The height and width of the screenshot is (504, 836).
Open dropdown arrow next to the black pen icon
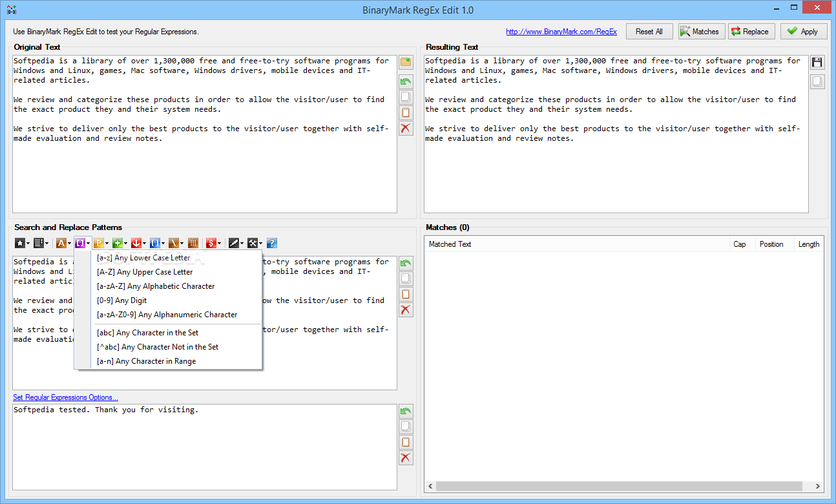tap(242, 244)
